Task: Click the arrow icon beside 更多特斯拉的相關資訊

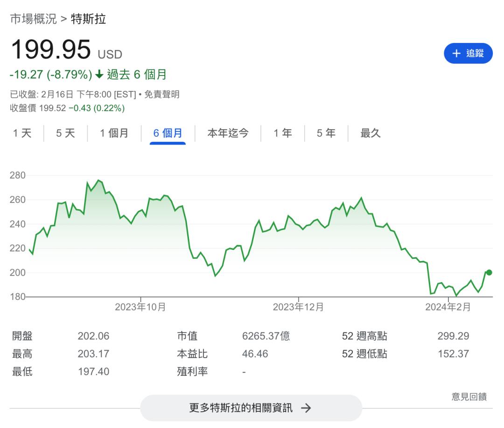Action: click(306, 408)
